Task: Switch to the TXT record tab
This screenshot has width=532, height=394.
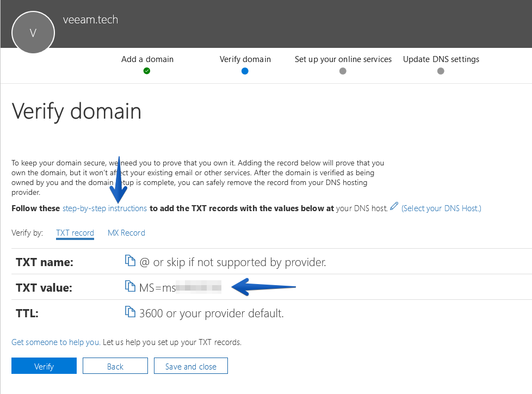Action: click(75, 233)
